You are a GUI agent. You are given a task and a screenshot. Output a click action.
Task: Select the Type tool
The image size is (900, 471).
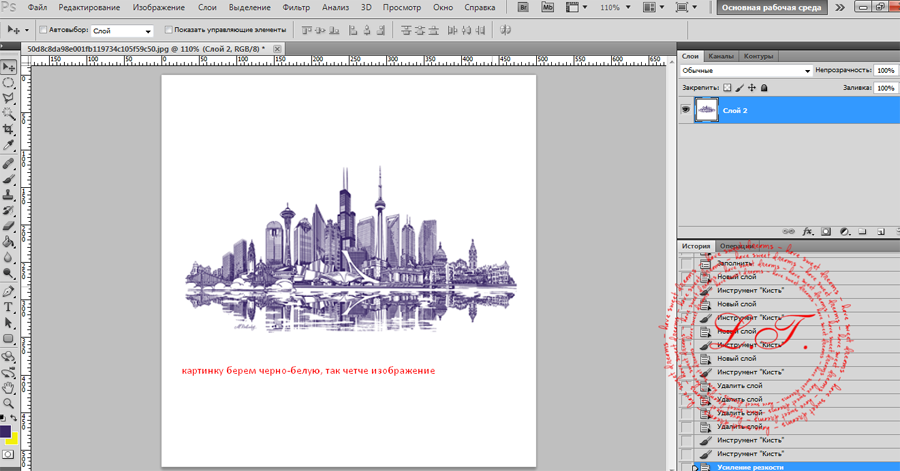coord(8,307)
